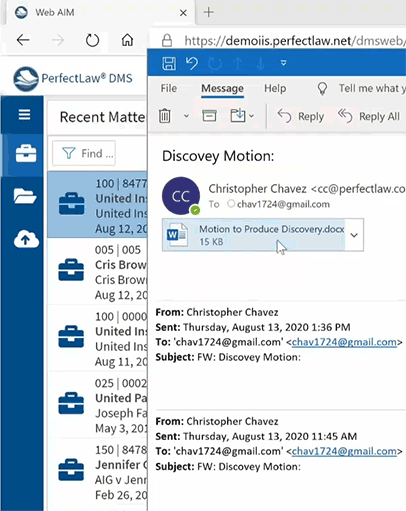
Task: Select the Message ribbon tab
Action: 222,88
